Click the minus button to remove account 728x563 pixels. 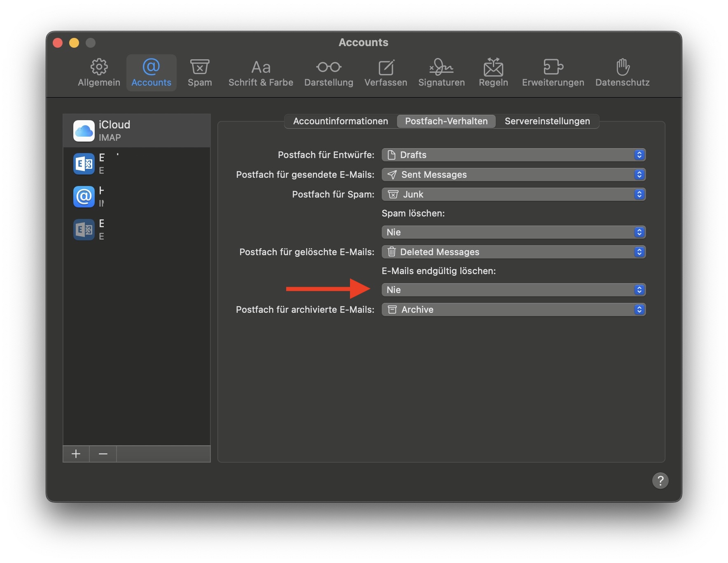pos(103,454)
